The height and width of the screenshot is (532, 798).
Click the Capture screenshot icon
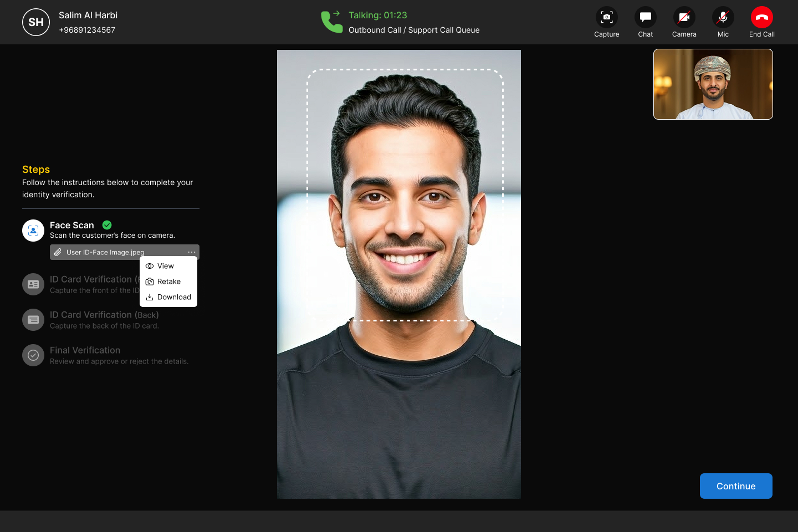tap(606, 17)
